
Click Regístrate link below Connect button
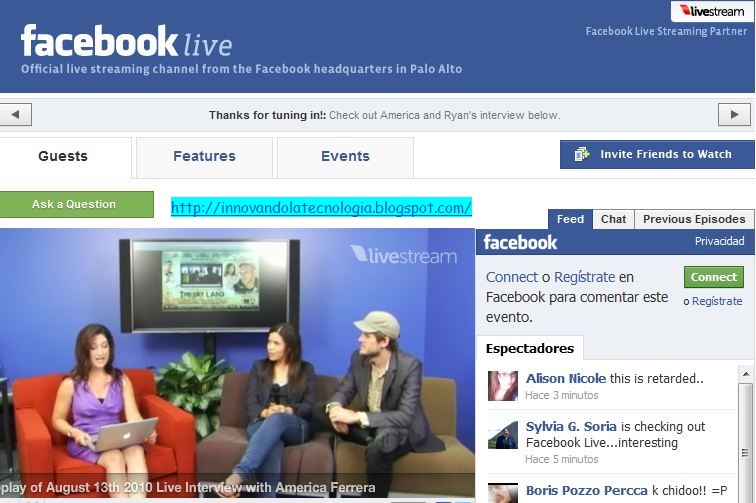pos(717,301)
